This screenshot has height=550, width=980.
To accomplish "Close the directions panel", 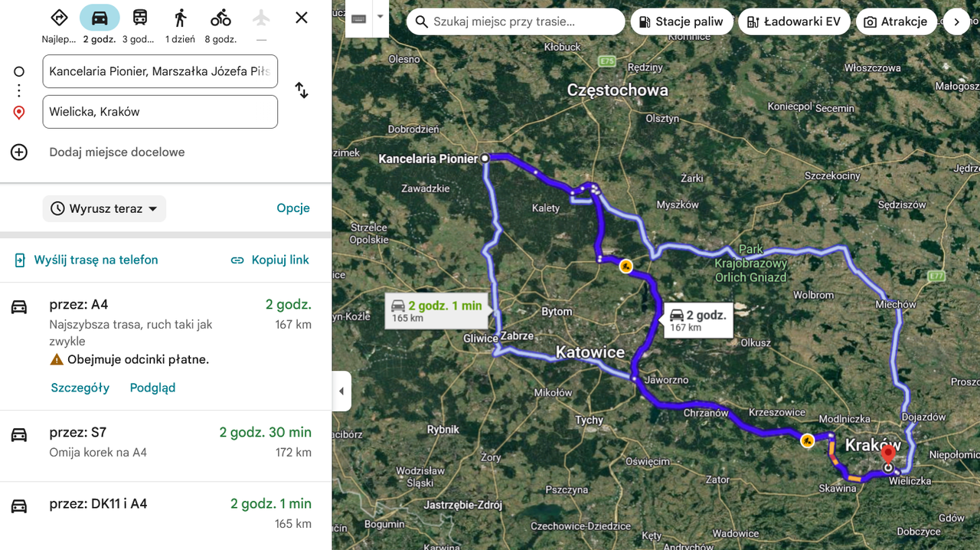I will click(302, 18).
